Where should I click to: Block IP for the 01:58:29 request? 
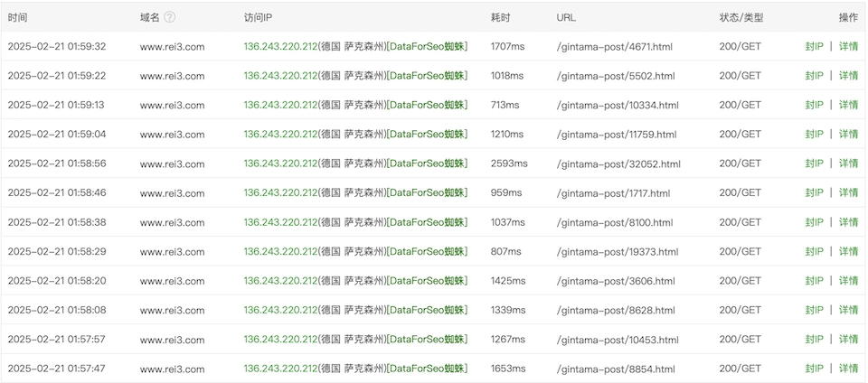(814, 251)
